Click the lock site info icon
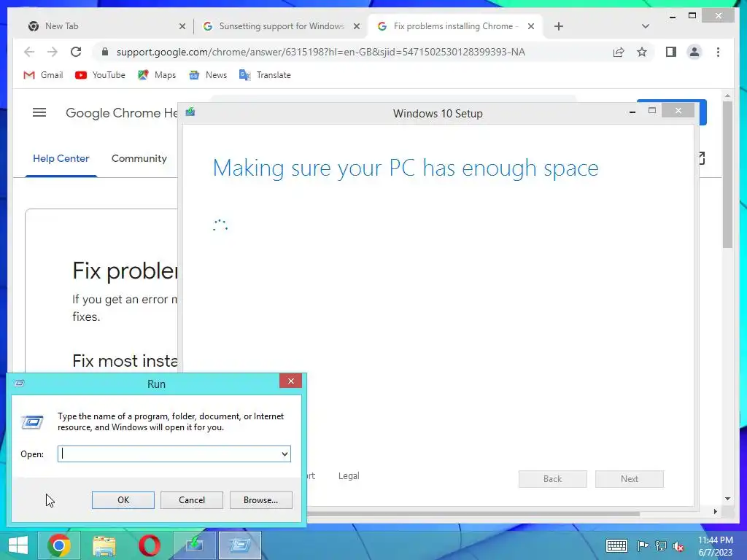The height and width of the screenshot is (560, 747). (x=105, y=52)
